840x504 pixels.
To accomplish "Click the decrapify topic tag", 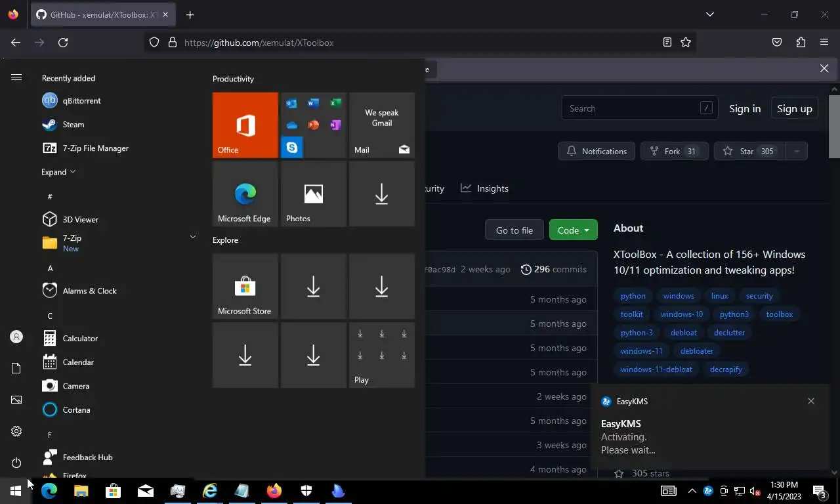I will [726, 369].
